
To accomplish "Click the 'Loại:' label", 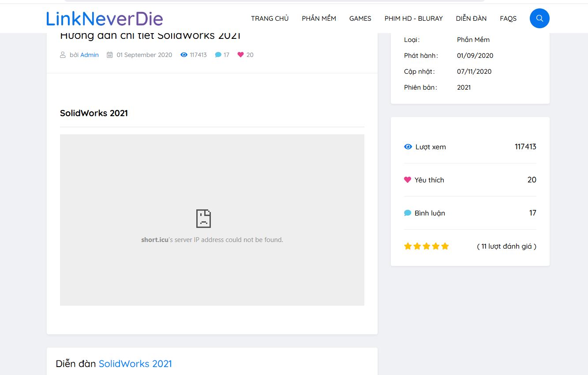I will pos(412,40).
